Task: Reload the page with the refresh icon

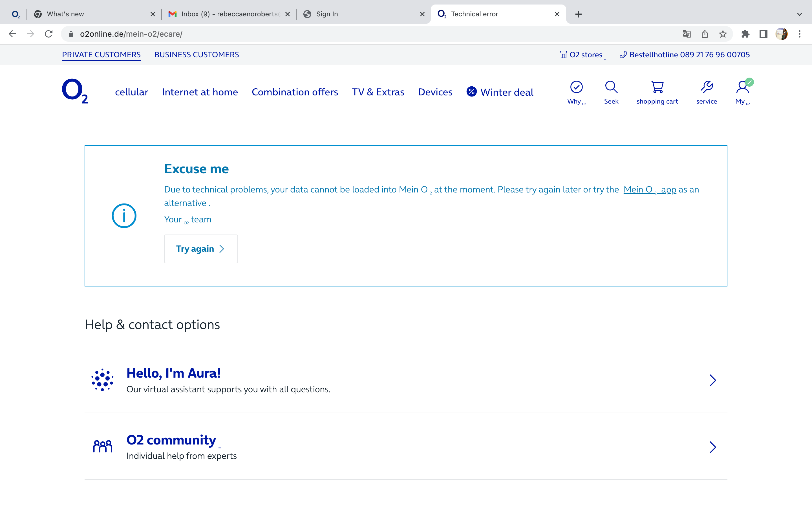Action: coord(49,34)
